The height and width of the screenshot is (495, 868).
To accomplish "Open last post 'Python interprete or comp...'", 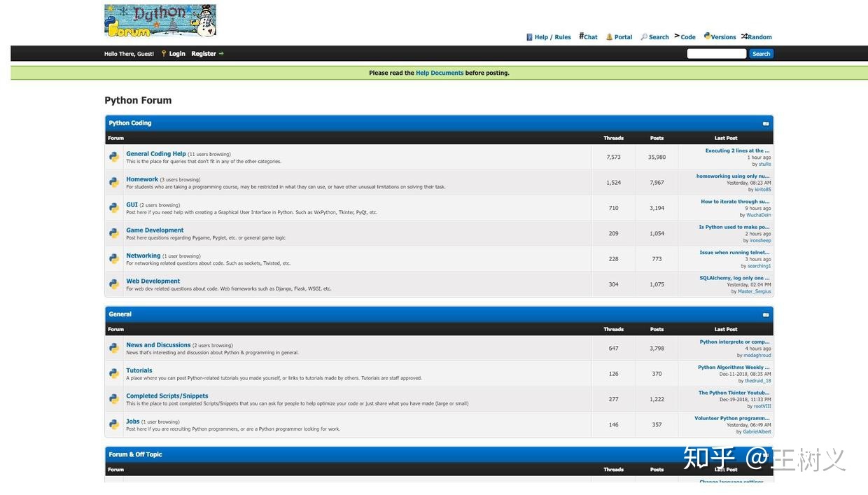I will click(734, 342).
